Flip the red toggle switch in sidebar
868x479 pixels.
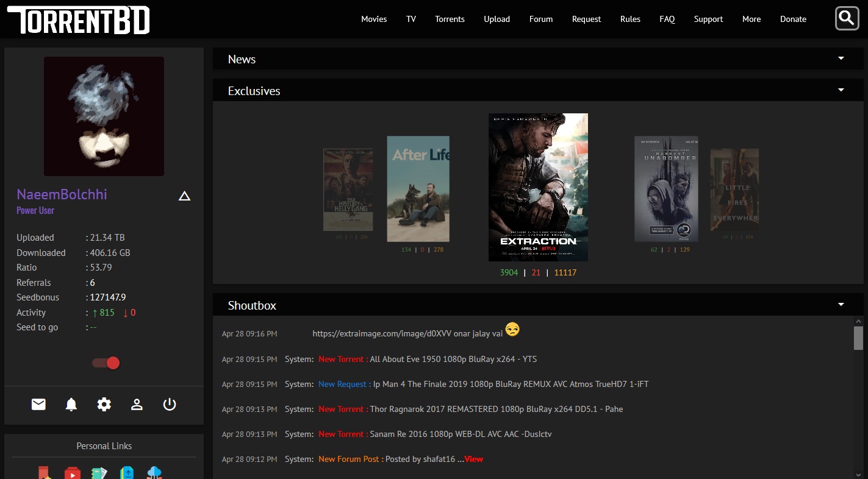[x=106, y=363]
